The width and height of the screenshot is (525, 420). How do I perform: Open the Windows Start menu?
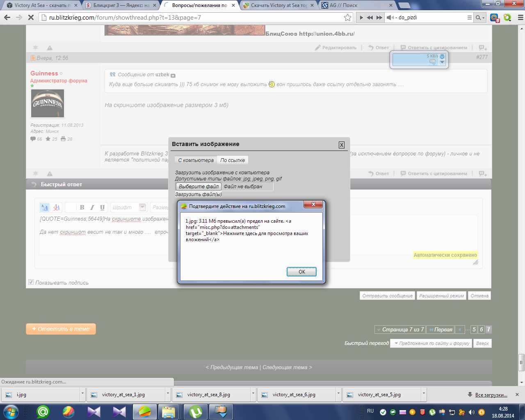[x=11, y=411]
